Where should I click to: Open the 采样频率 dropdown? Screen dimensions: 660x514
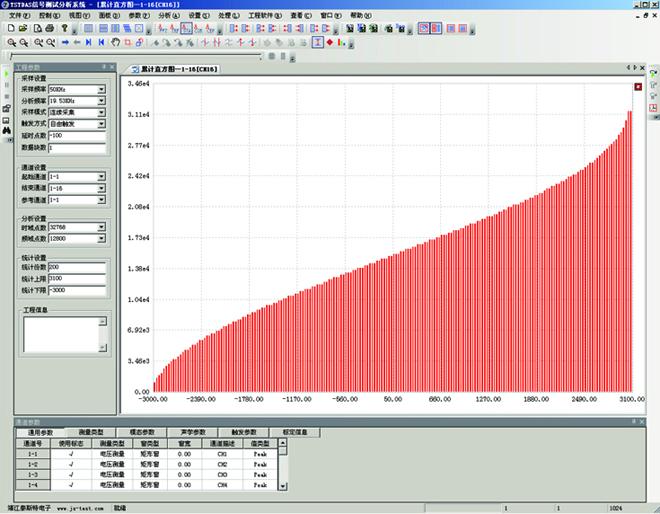point(102,89)
